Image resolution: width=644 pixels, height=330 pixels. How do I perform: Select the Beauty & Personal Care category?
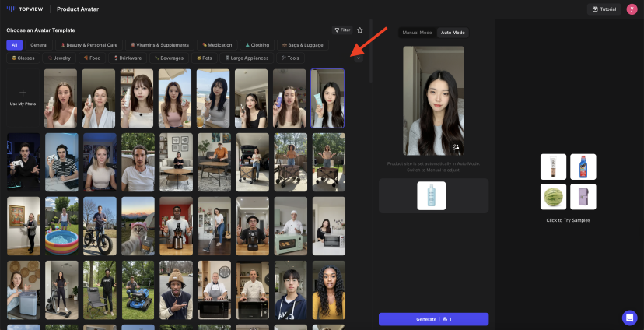pos(89,45)
